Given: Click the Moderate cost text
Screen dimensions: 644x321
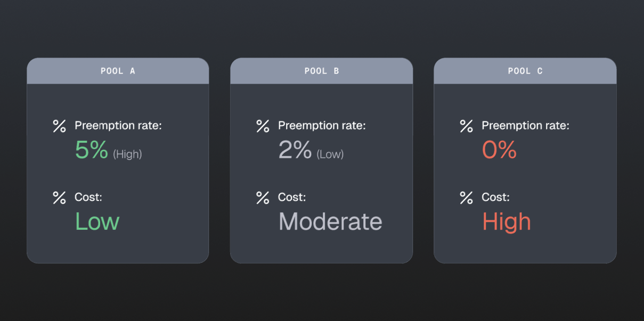Looking at the screenshot, I should pos(330,221).
